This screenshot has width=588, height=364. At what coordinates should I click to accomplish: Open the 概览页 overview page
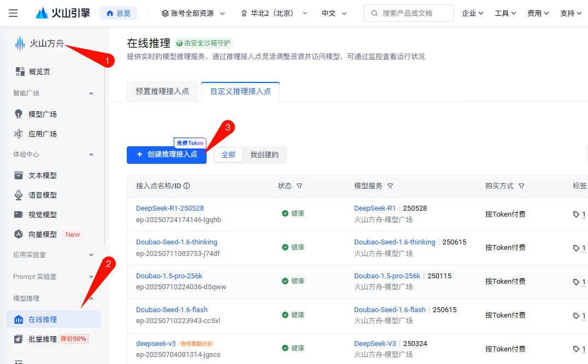coord(39,71)
